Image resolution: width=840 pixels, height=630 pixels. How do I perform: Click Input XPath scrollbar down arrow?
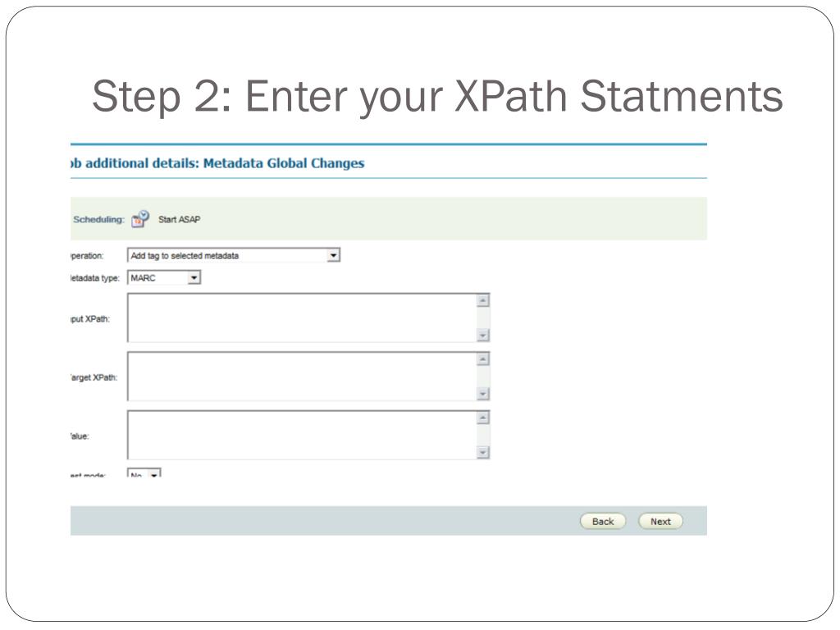click(482, 336)
